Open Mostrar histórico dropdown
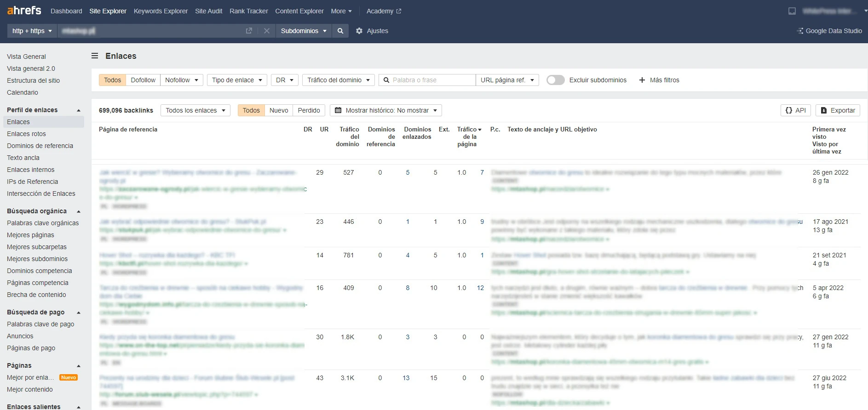Viewport: 868px width, 410px height. 386,110
